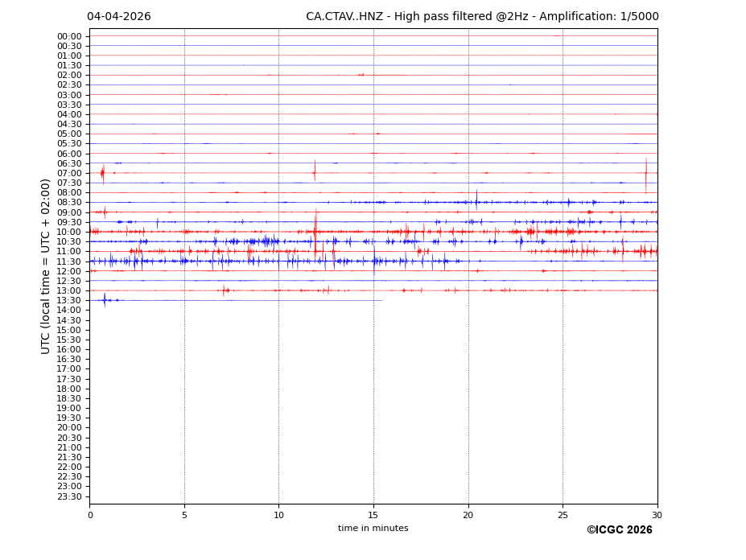Select the 00:00 time row label
The height and width of the screenshot is (560, 746).
(69, 36)
